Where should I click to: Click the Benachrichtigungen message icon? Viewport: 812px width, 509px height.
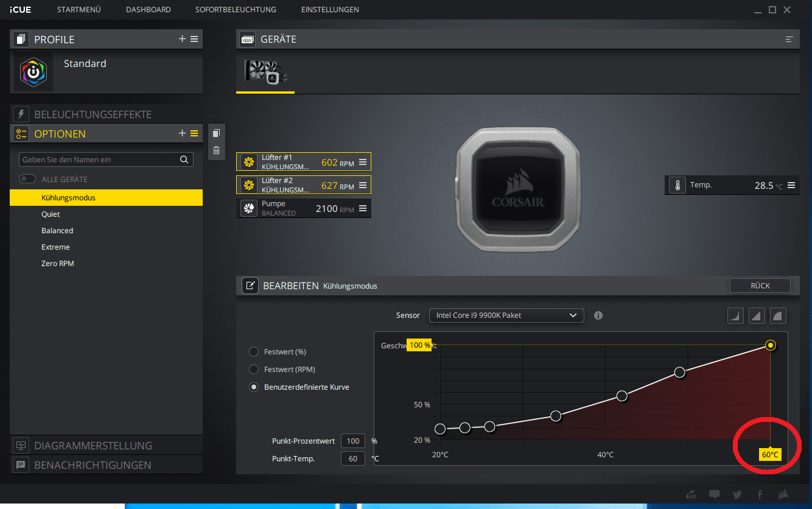[x=21, y=465]
